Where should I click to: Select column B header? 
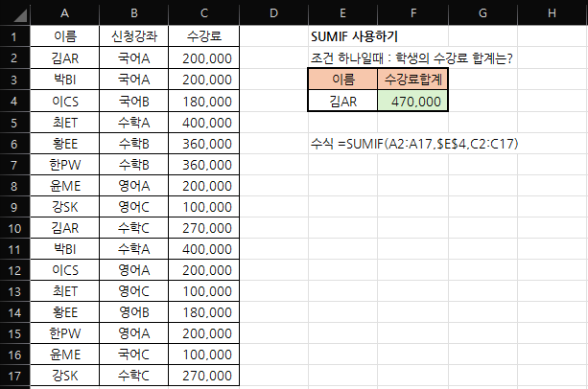point(134,12)
